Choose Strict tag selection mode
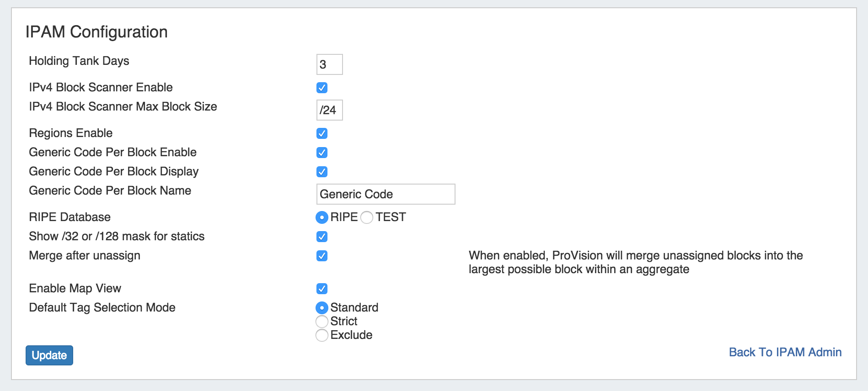This screenshot has width=868, height=391. click(x=322, y=322)
